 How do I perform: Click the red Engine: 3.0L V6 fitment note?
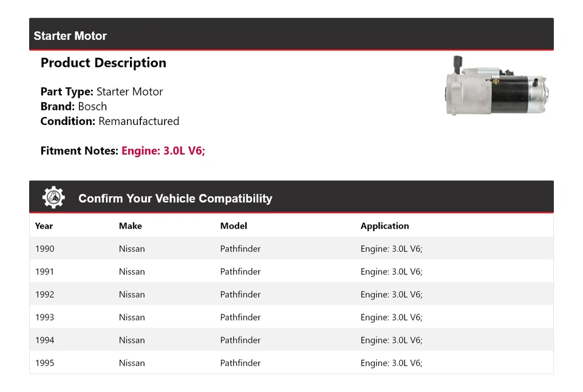[163, 150]
